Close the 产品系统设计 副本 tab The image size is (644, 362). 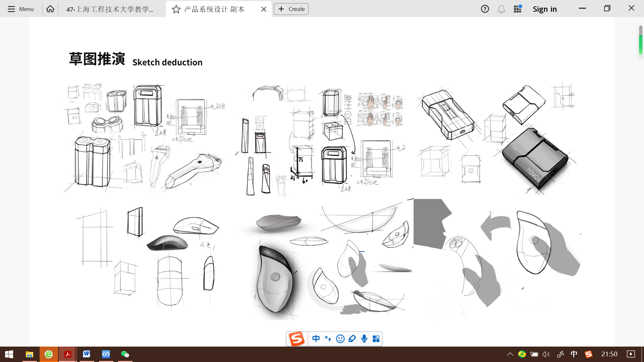click(x=264, y=9)
